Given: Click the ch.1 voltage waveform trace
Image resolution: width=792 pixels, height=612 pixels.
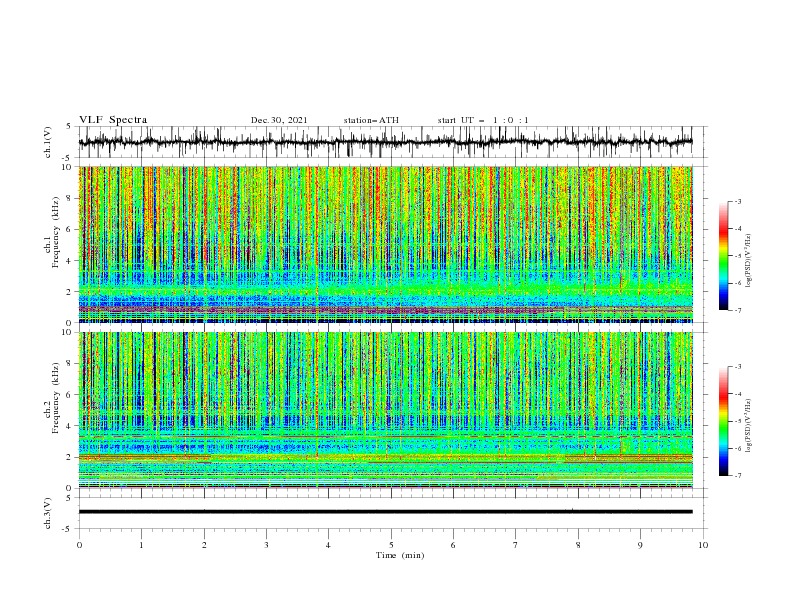Looking at the screenshot, I should pos(385,142).
